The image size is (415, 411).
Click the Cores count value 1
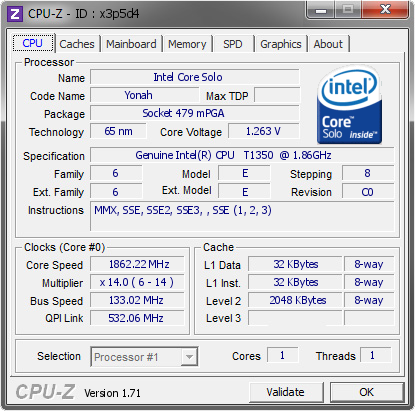tap(282, 355)
